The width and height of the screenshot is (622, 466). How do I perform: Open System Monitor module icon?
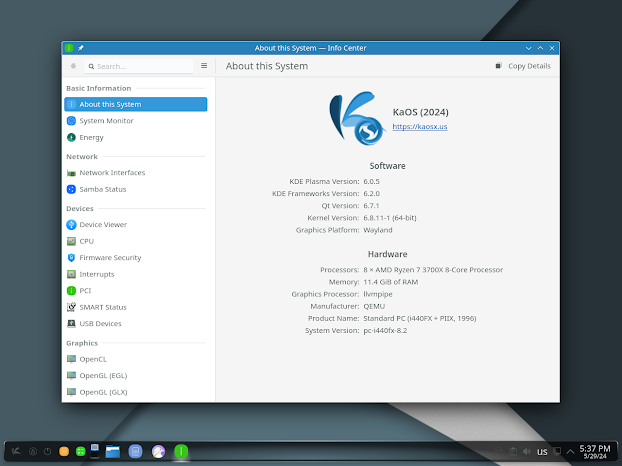point(71,121)
